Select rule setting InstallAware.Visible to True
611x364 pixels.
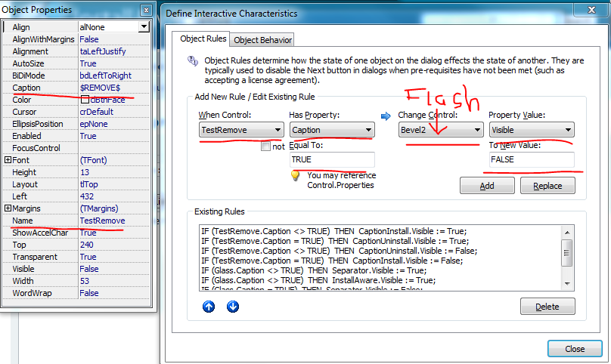pos(318,280)
